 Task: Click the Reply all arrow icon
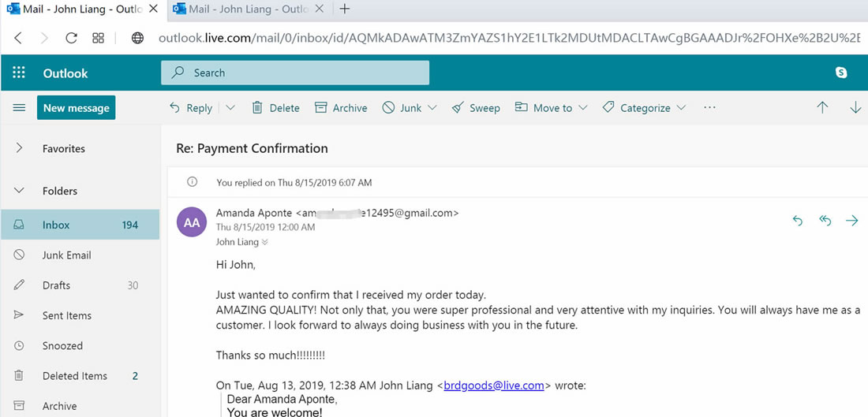(825, 222)
